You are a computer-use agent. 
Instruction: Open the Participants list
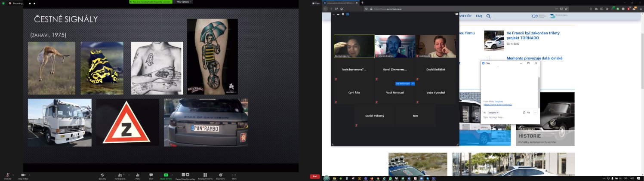(120, 175)
